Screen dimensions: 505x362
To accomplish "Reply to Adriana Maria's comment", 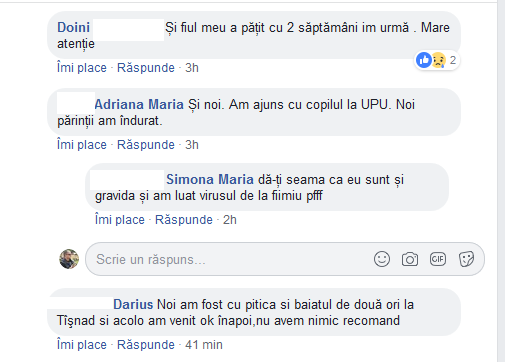I will 146,145.
